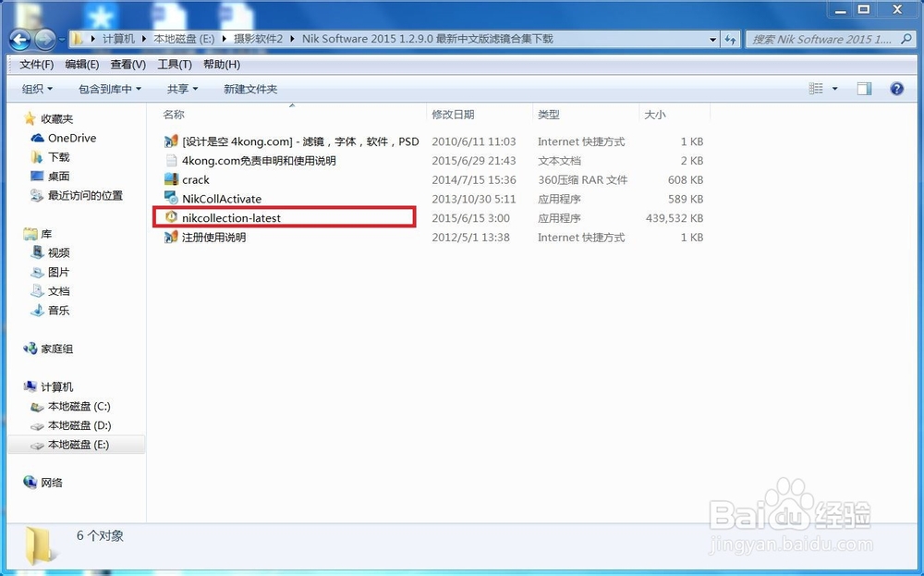Expand the arrow after 计算机 in breadcrumb
Image resolution: width=924 pixels, height=576 pixels.
pos(144,39)
